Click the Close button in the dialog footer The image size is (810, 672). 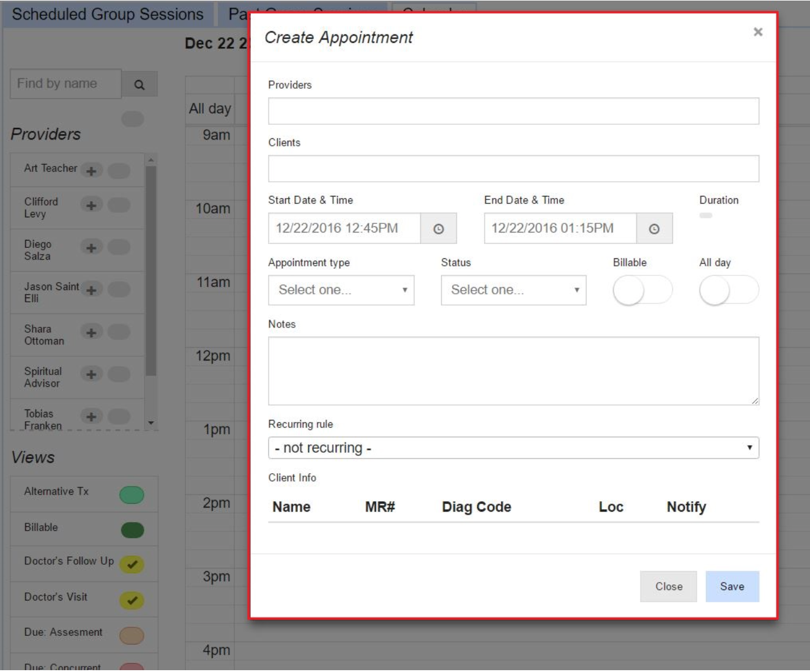tap(668, 586)
